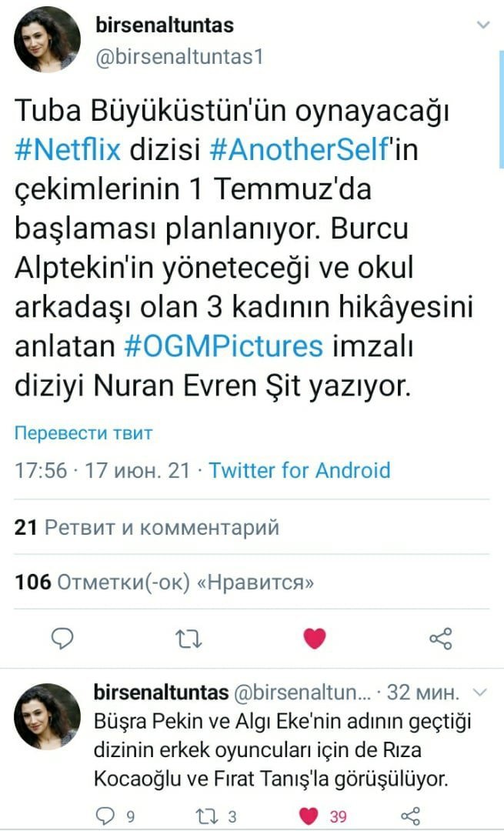View the 21 Ретвит и комментарий list

tap(147, 527)
